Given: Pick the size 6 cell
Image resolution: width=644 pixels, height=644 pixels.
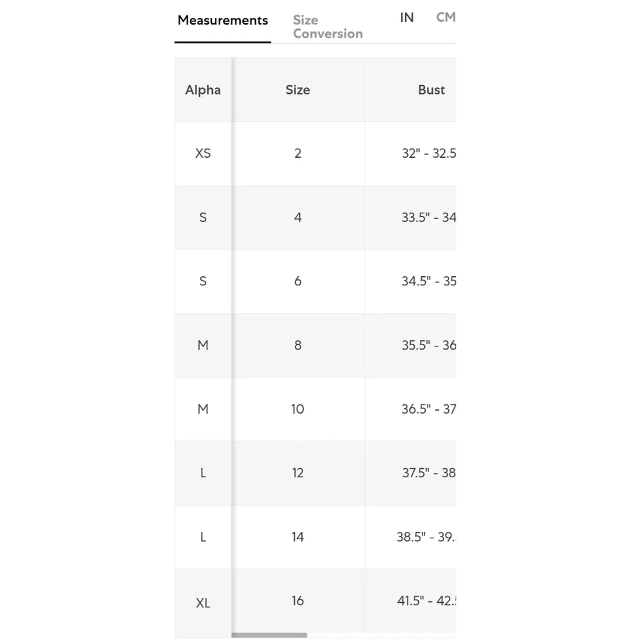Looking at the screenshot, I should pos(298,281).
